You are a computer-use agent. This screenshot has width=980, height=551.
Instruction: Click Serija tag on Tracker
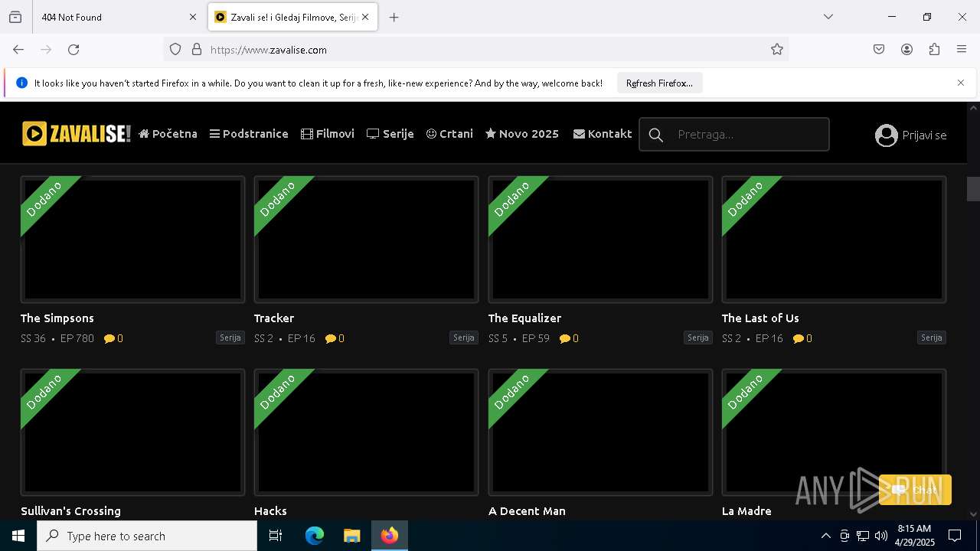(x=463, y=337)
